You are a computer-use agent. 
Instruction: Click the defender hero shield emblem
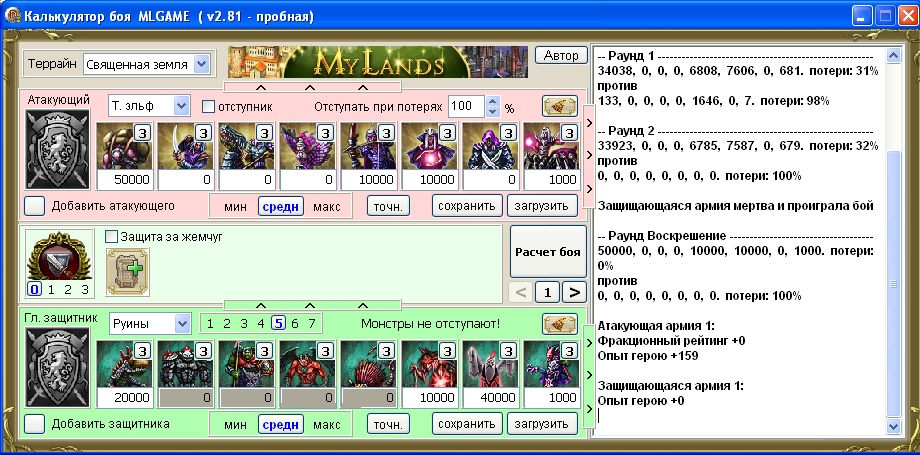58,367
